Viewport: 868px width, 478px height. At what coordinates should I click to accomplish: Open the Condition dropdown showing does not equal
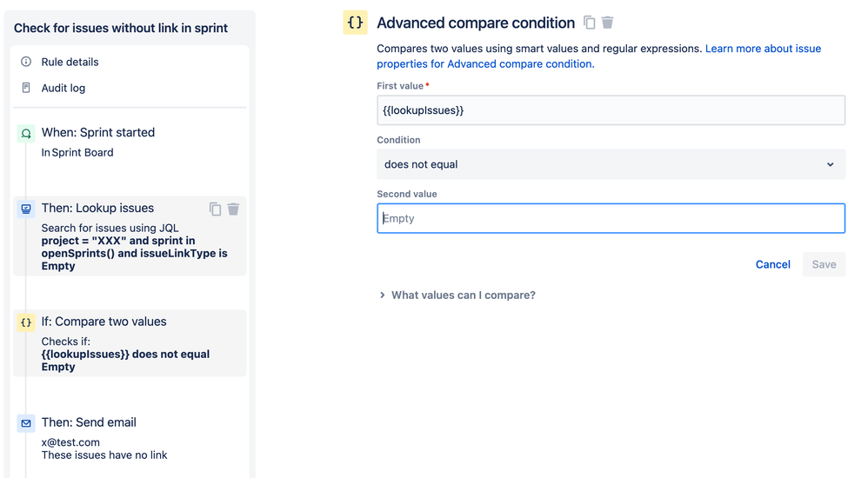[611, 164]
